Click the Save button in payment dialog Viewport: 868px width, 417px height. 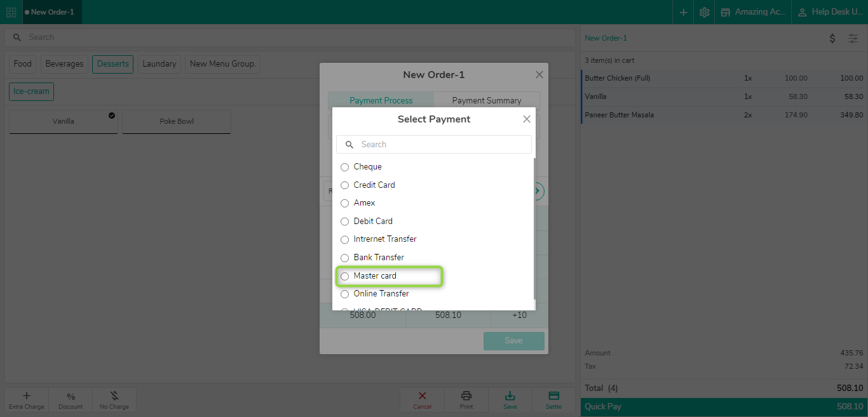pyautogui.click(x=514, y=341)
